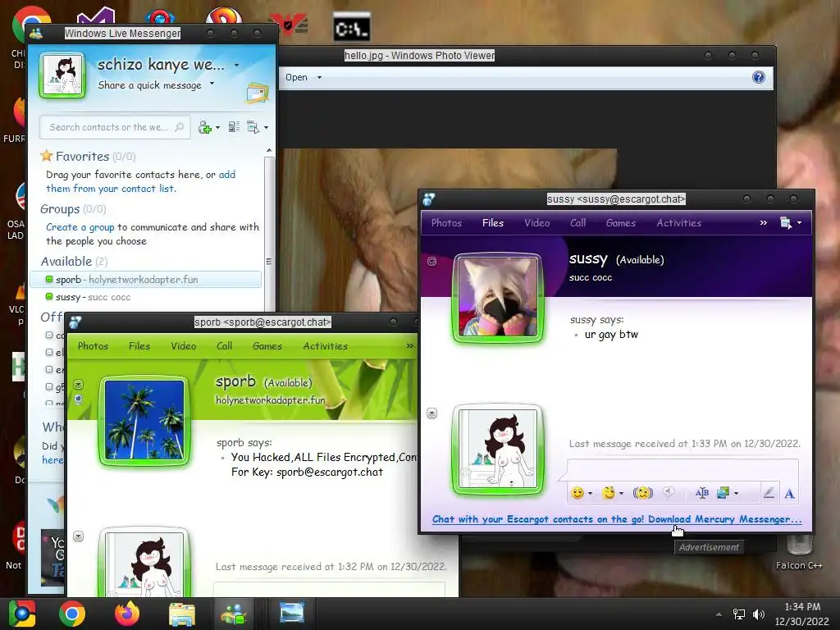840x630 pixels.
Task: Click the volume icon in system tray
Action: tap(759, 614)
